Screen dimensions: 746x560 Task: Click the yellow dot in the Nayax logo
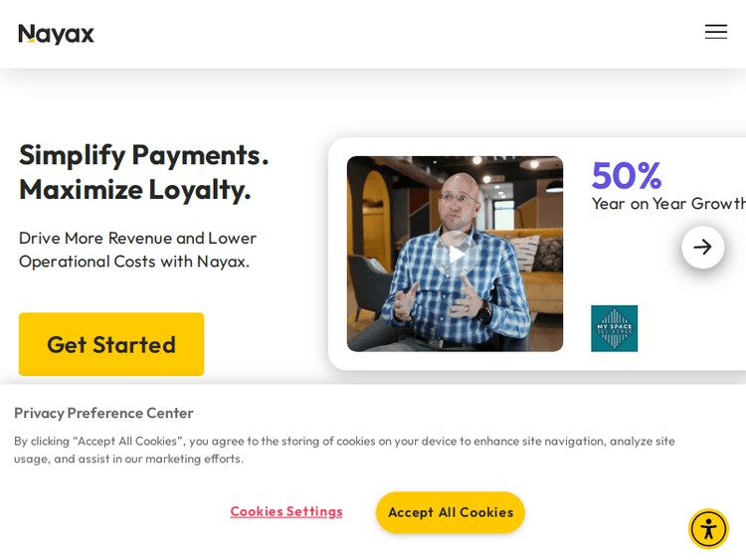click(31, 41)
